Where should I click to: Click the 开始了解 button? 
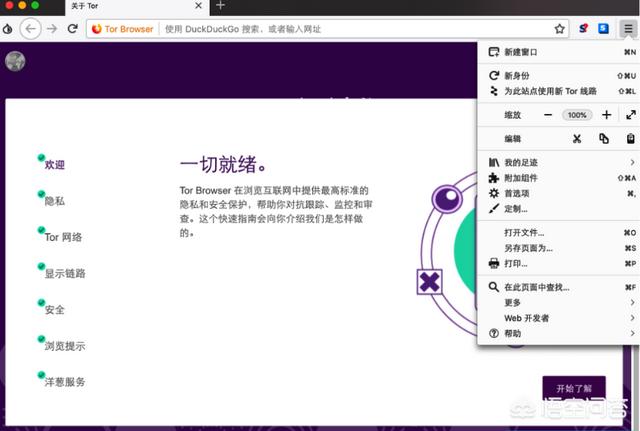(574, 388)
